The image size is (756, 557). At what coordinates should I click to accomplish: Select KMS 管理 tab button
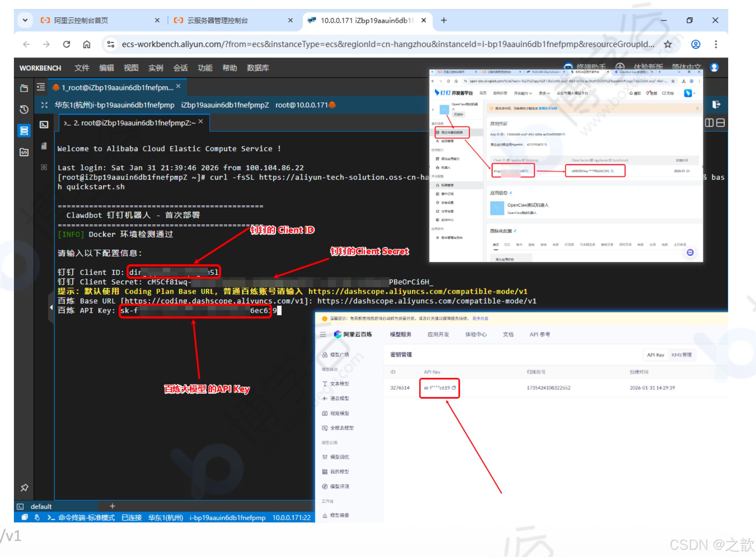681,355
